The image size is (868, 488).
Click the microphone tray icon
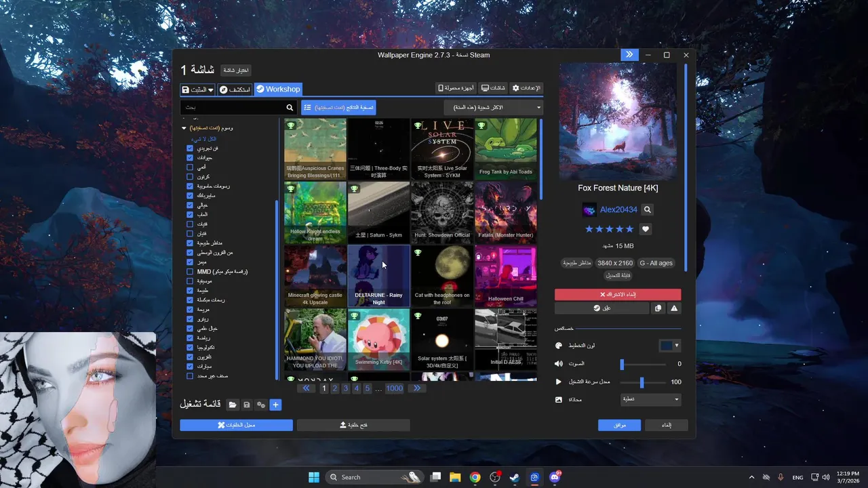pyautogui.click(x=781, y=477)
